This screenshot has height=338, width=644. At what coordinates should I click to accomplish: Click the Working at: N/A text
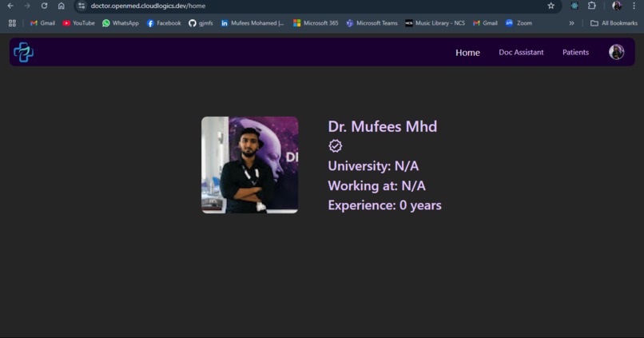(376, 185)
